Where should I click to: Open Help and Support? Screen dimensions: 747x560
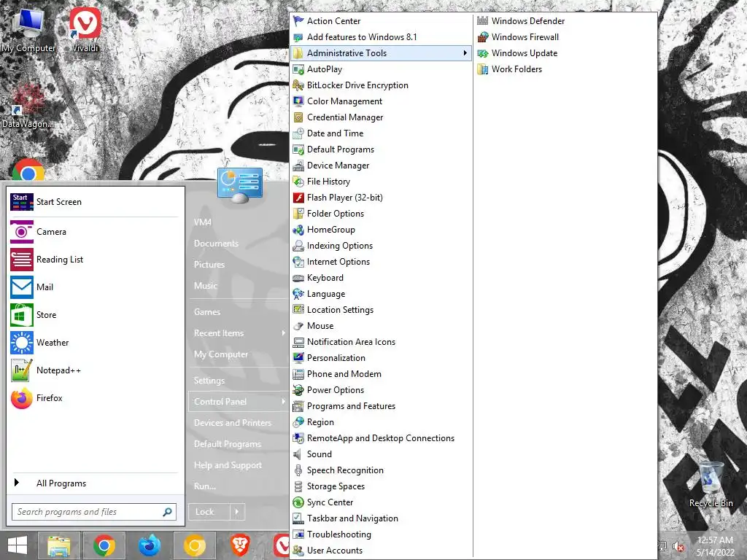pyautogui.click(x=228, y=464)
